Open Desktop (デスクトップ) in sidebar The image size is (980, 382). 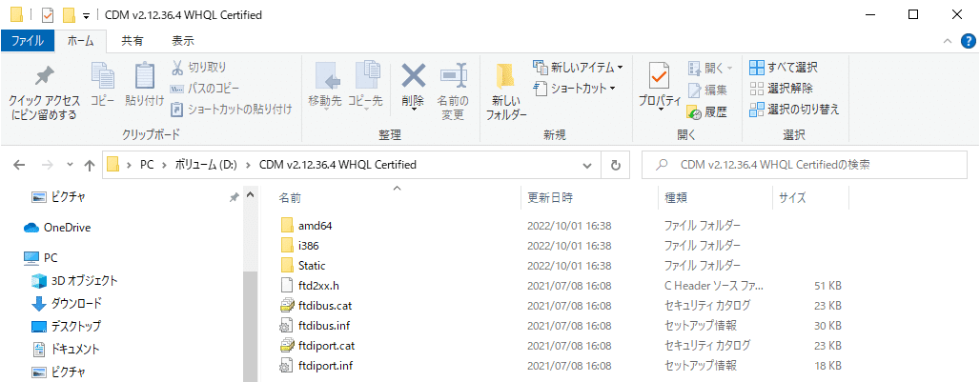[66, 327]
